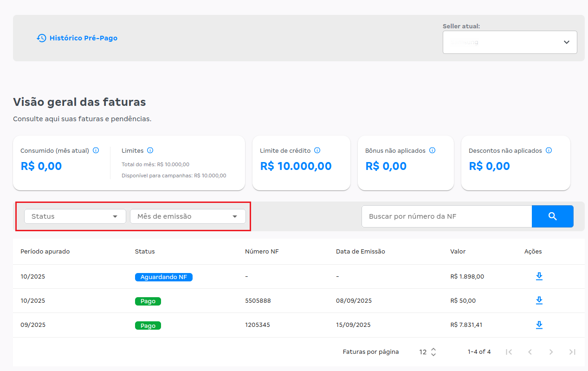This screenshot has width=588, height=371.
Task: Go to the next invoices page
Action: coord(551,352)
